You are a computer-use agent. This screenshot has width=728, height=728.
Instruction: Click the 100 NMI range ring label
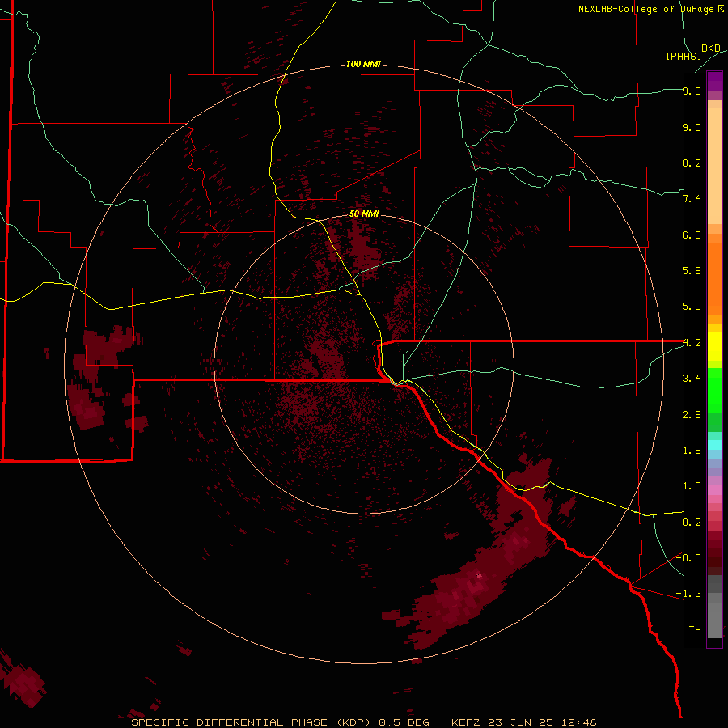click(363, 64)
